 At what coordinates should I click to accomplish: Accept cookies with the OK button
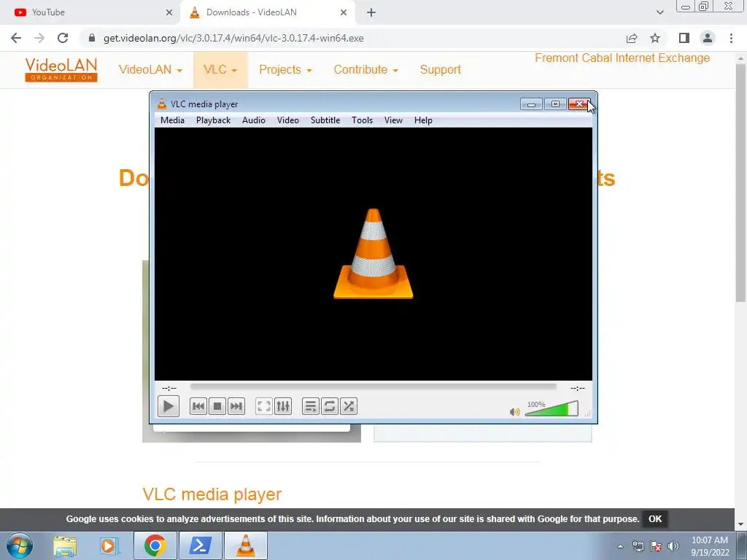[655, 519]
